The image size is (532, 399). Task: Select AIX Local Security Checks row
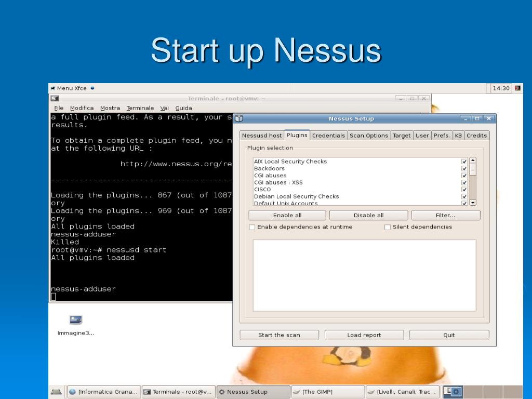(361, 162)
